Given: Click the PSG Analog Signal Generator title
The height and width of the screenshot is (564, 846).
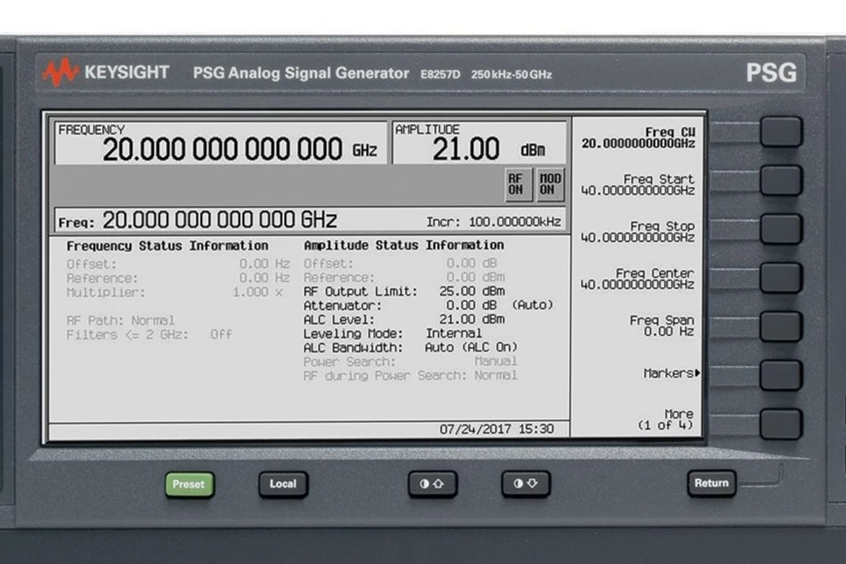Looking at the screenshot, I should coord(301,73).
